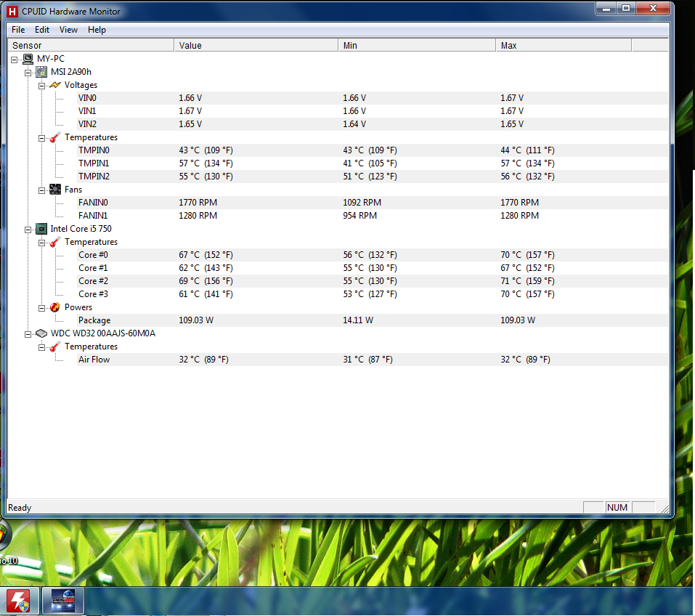Screen dimensions: 695x616
Task: Collapse the WDC WD32 00AAJS-60M0A node
Action: click(x=28, y=334)
